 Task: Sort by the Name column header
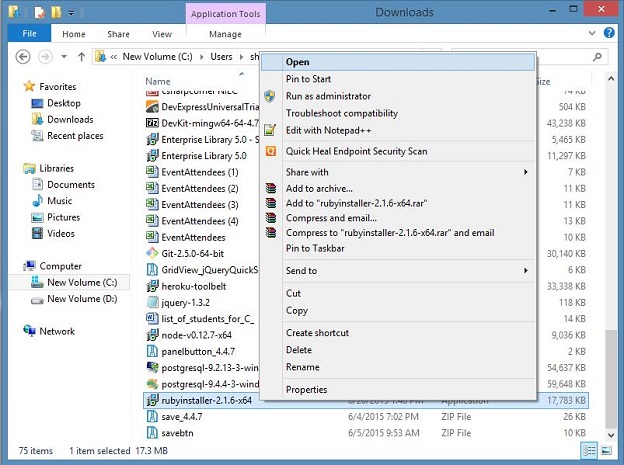point(158,81)
